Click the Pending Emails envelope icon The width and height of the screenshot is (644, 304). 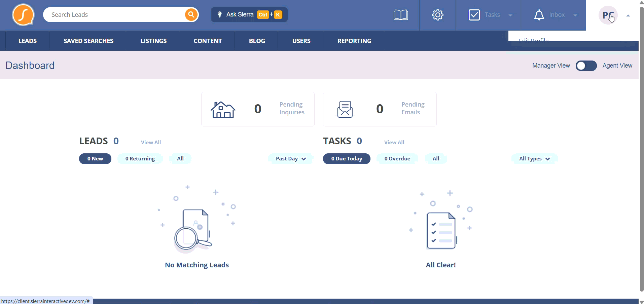pos(345,109)
